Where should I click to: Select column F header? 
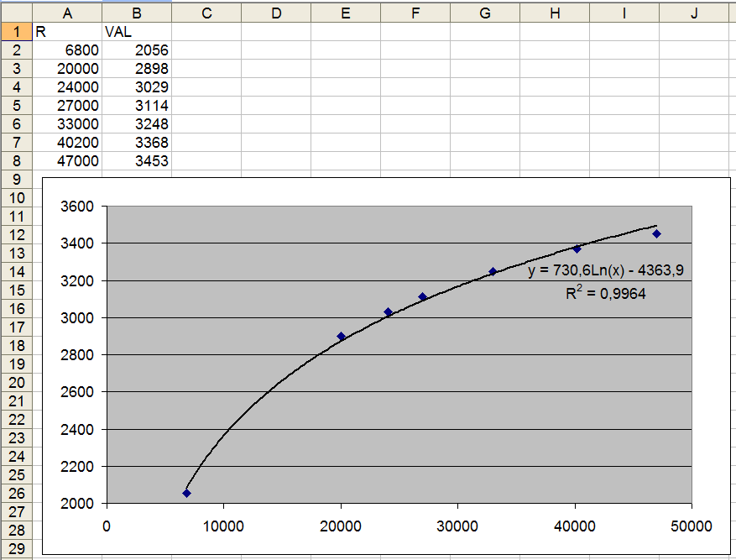415,13
